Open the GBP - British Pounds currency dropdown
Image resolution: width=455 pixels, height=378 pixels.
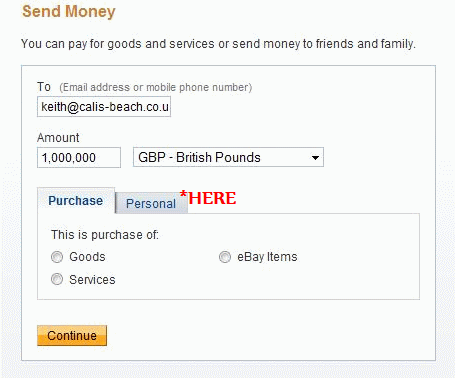coord(228,157)
